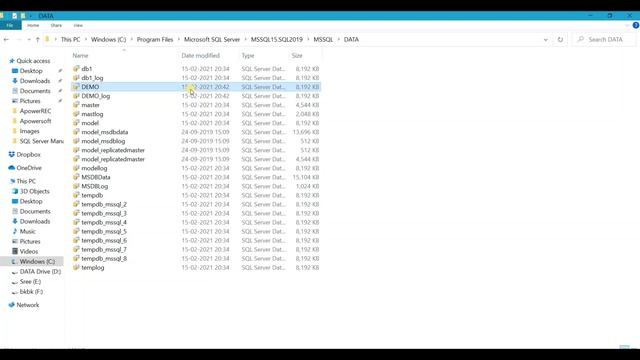Screen dimensions: 640x360
Task: Select the tempdb file icon
Action: point(76,195)
